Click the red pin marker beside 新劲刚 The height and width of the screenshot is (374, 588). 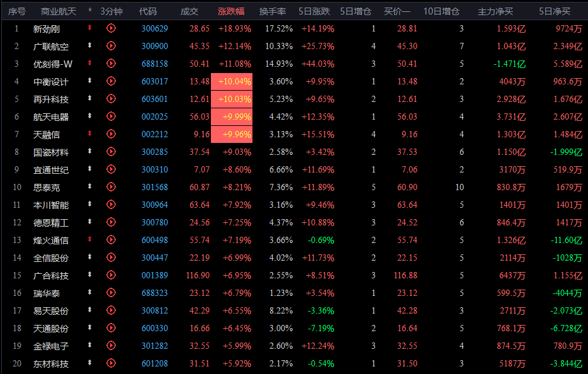point(90,28)
